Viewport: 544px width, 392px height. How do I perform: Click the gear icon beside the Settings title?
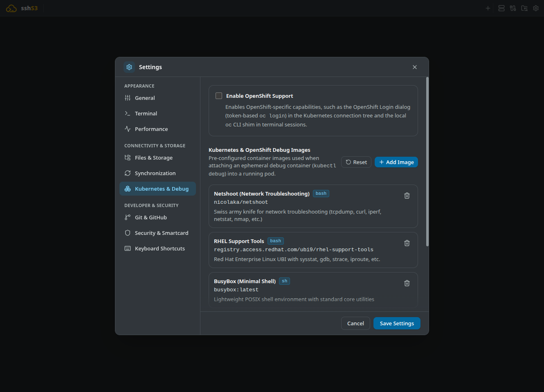[x=129, y=67]
